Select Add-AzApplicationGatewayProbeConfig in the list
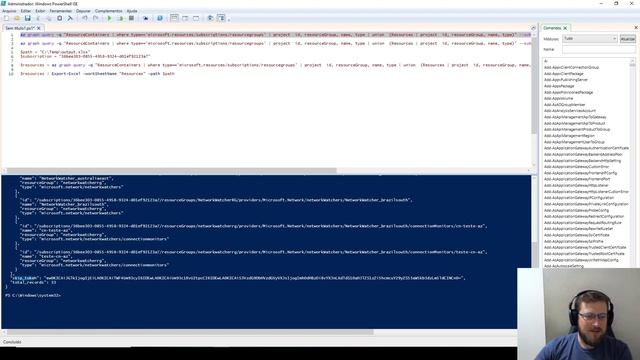This screenshot has height=360, width=640. (576, 210)
